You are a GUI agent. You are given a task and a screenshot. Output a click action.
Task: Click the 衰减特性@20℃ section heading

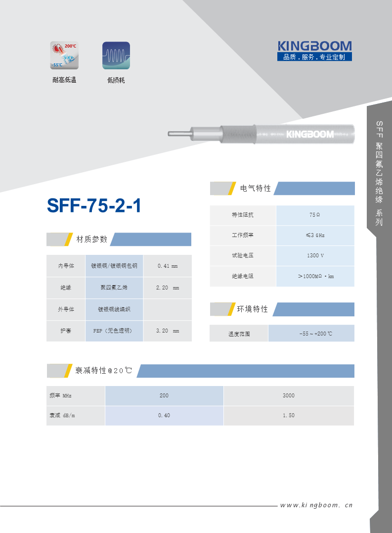(x=103, y=371)
